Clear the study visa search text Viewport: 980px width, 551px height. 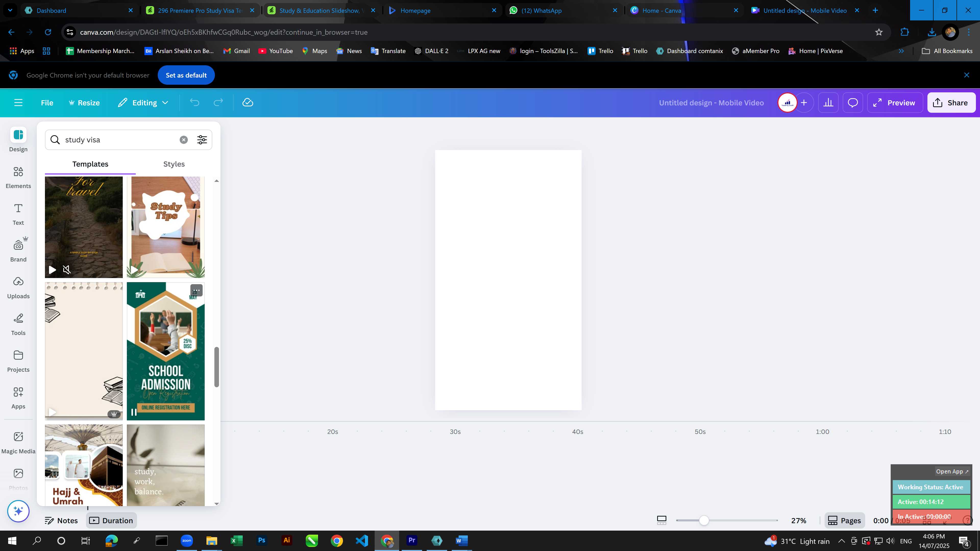pyautogui.click(x=184, y=140)
